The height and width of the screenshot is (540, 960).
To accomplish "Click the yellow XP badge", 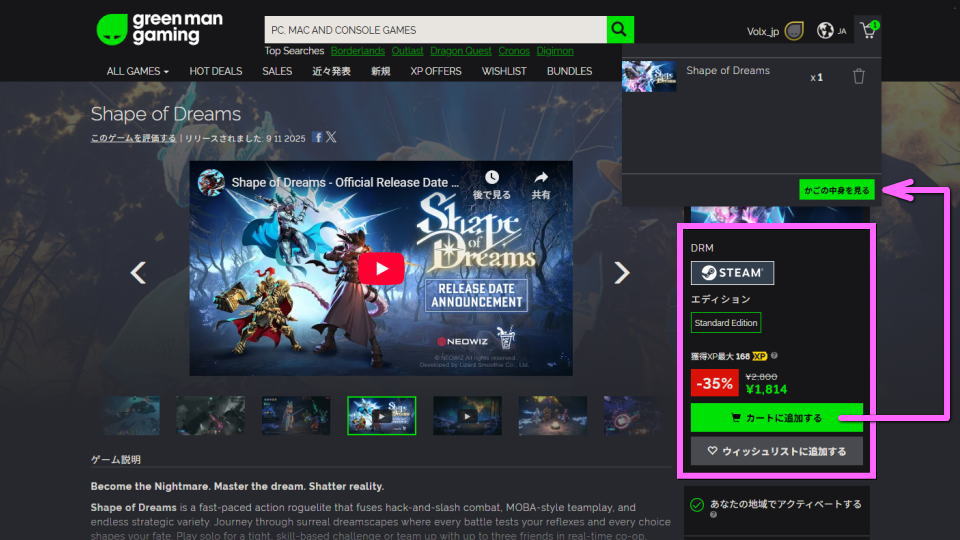I will pos(760,356).
